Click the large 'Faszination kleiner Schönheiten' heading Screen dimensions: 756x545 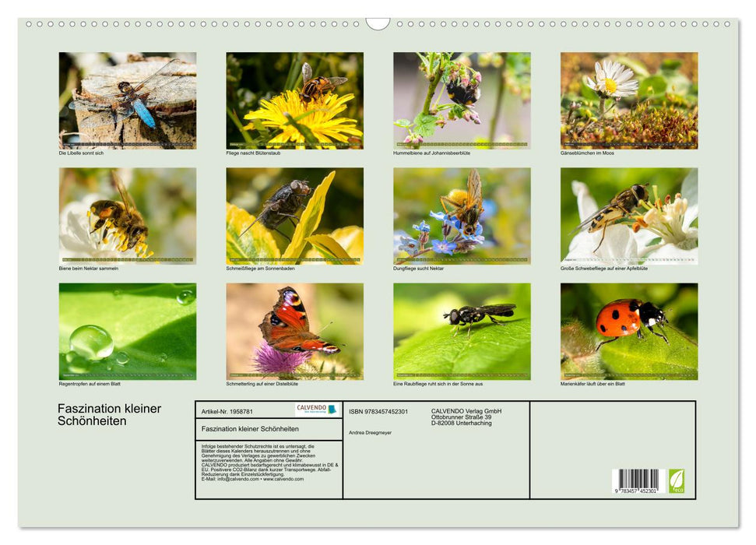click(109, 415)
